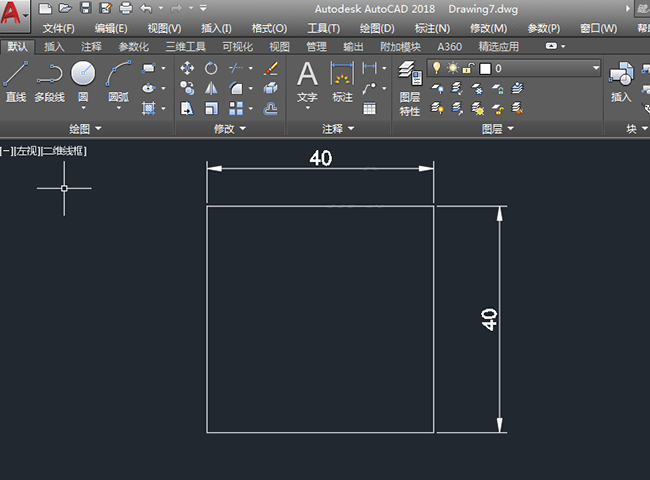Click the Redo arrow icon

tap(177, 8)
